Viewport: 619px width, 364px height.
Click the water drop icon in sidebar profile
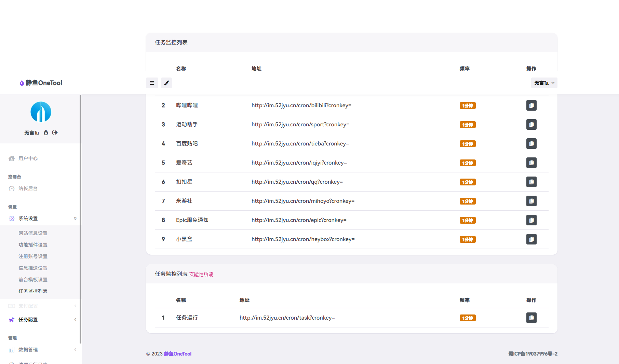tap(46, 132)
